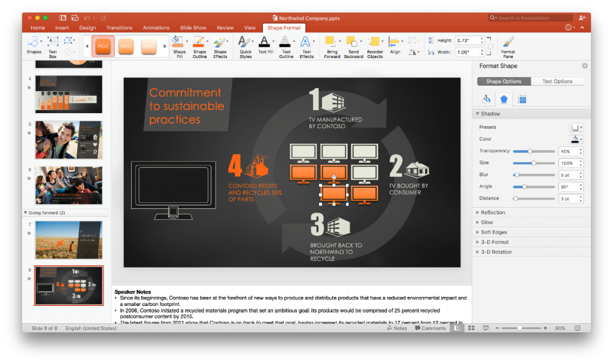Switch to the Animations ribbon tab
Viewport: 613px width, 364px height.
[x=156, y=28]
